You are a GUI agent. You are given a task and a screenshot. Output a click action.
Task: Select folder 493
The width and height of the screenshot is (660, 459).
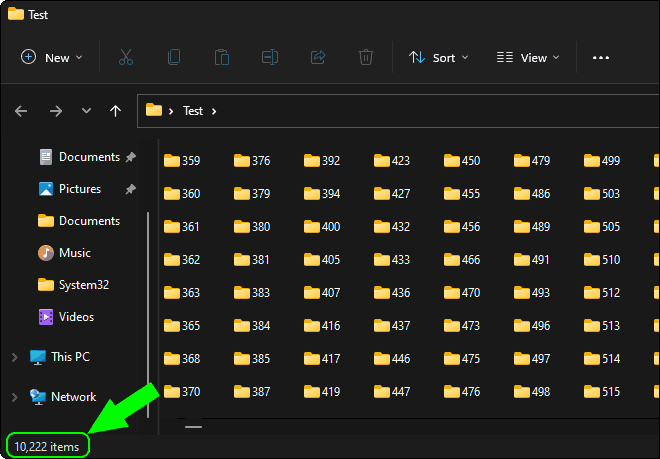(532, 293)
